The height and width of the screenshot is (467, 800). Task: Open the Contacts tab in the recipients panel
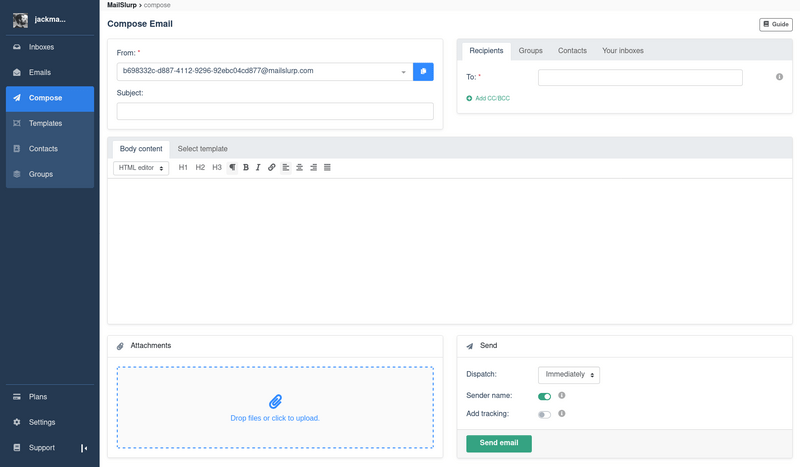[x=572, y=51]
